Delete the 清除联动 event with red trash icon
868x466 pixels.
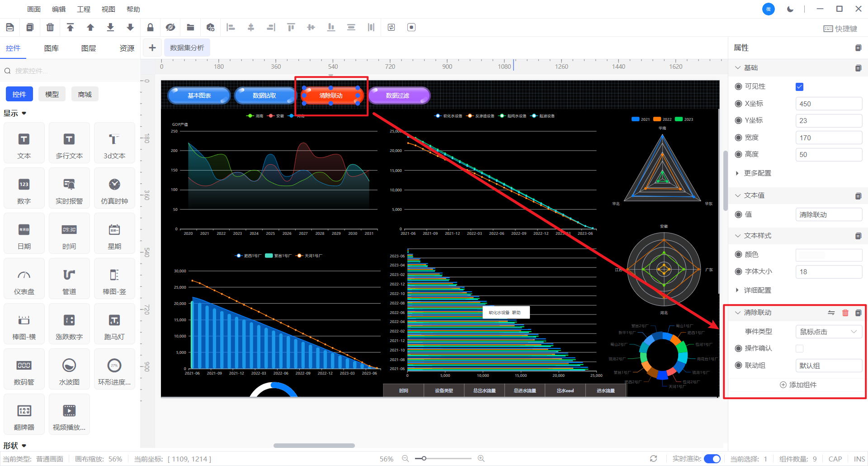(x=845, y=313)
